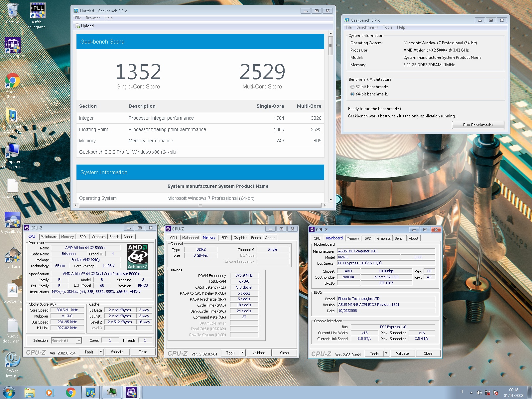Image resolution: width=532 pixels, height=399 pixels.
Task: Open the File menu in Untitled Geekbench window
Action: point(78,18)
